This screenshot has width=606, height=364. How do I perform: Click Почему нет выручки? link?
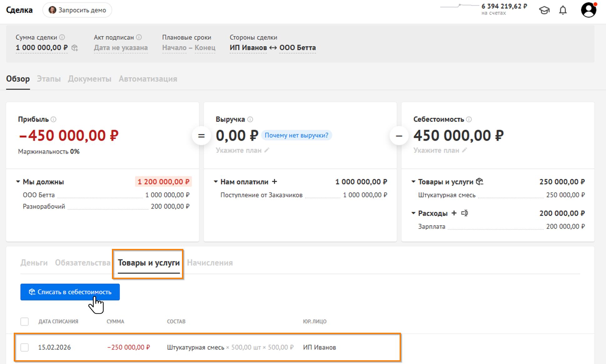pos(296,135)
